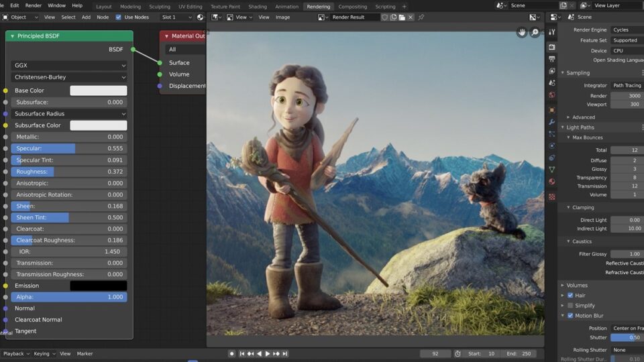Switch to the Shading workspace tab

[258, 7]
